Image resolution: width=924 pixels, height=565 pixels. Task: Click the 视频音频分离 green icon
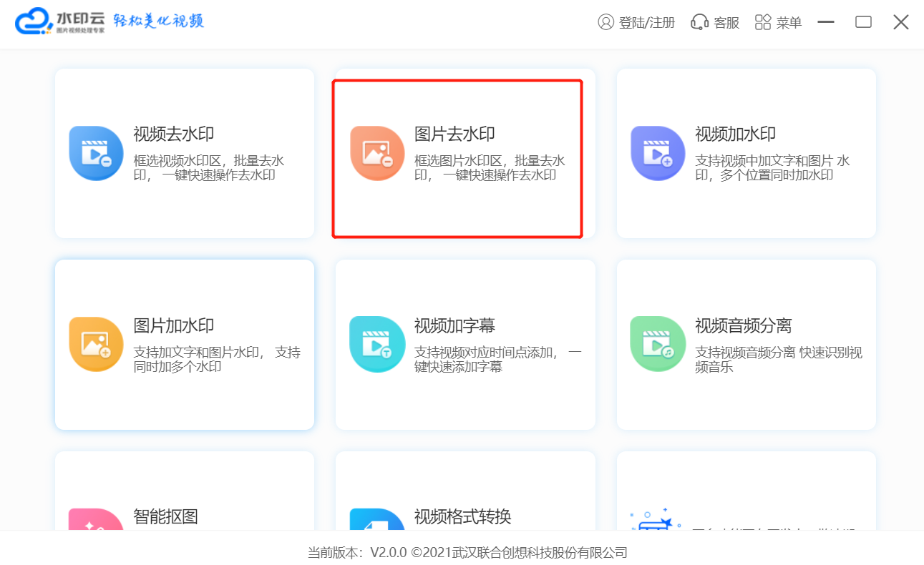658,344
